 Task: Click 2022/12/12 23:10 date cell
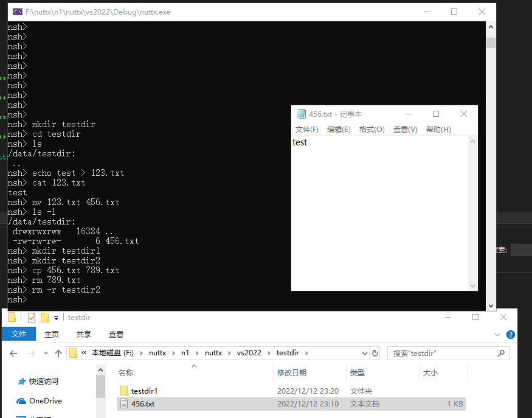click(308, 404)
